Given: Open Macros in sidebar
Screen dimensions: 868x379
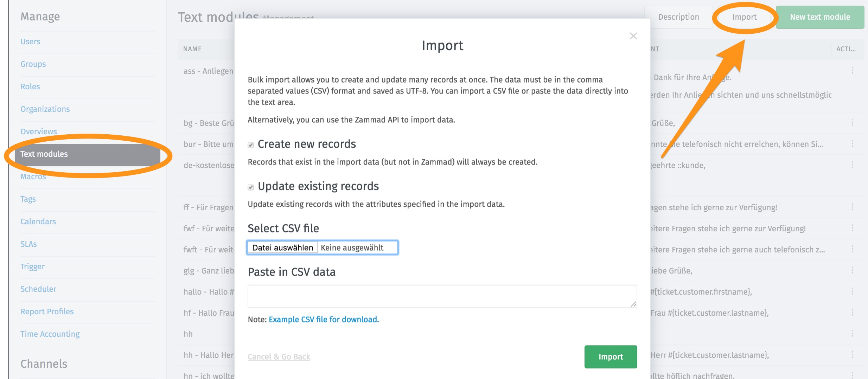Looking at the screenshot, I should 33,176.
